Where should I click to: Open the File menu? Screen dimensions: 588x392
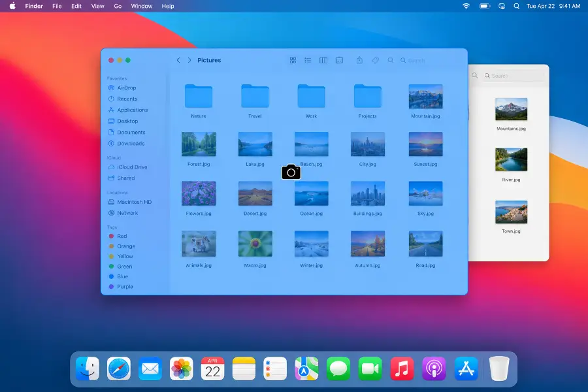[x=57, y=6]
